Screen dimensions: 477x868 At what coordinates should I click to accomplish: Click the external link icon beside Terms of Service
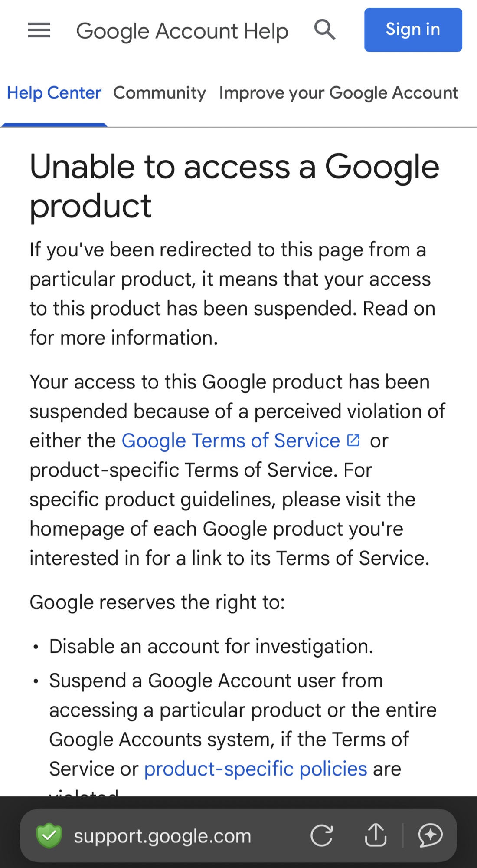[x=353, y=441]
